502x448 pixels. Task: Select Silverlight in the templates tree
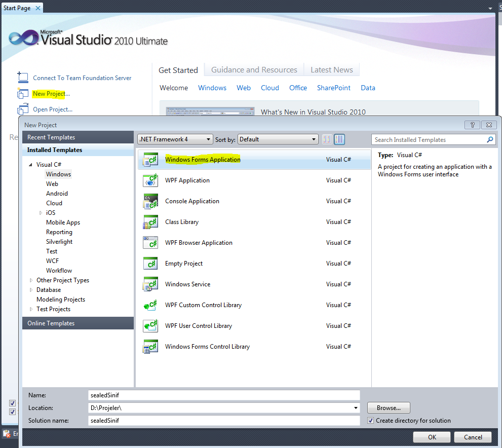[x=59, y=241]
